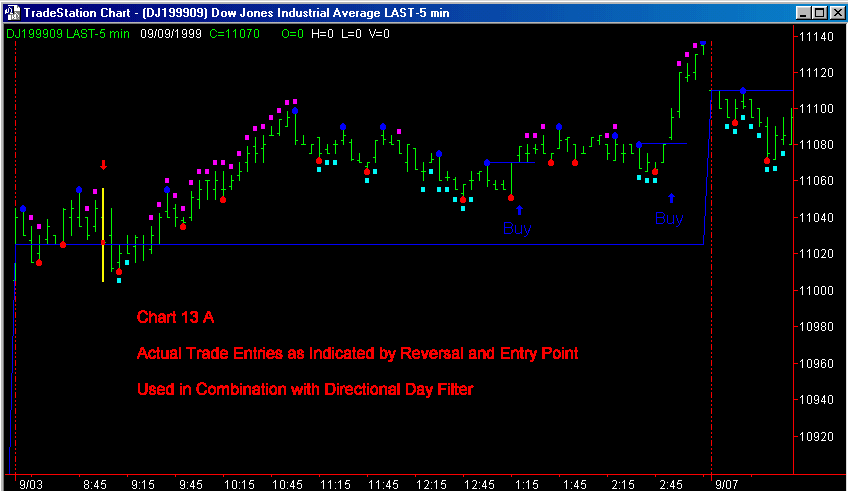Click the blue up arrow above second Buy
The image size is (848, 491).
coord(672,198)
